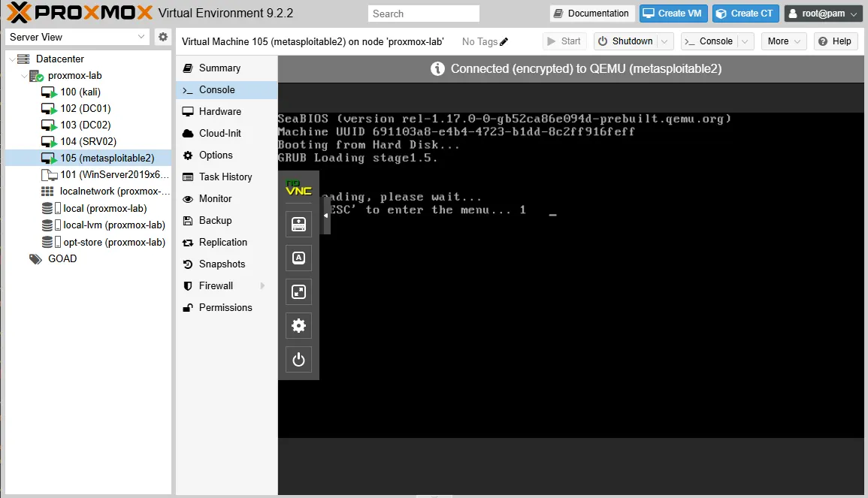Image resolution: width=868 pixels, height=498 pixels.
Task: Select localnetwork SDN zone
Action: click(88, 192)
